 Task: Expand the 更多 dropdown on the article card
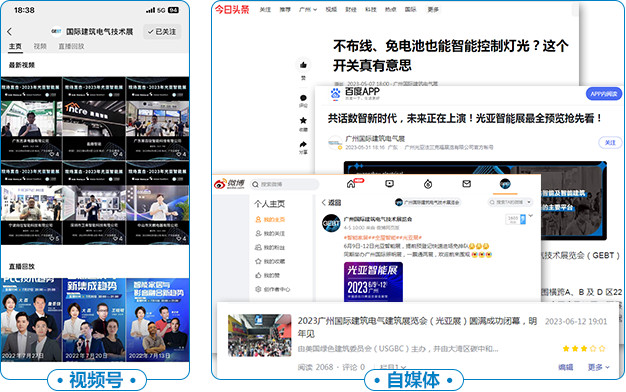598,367
